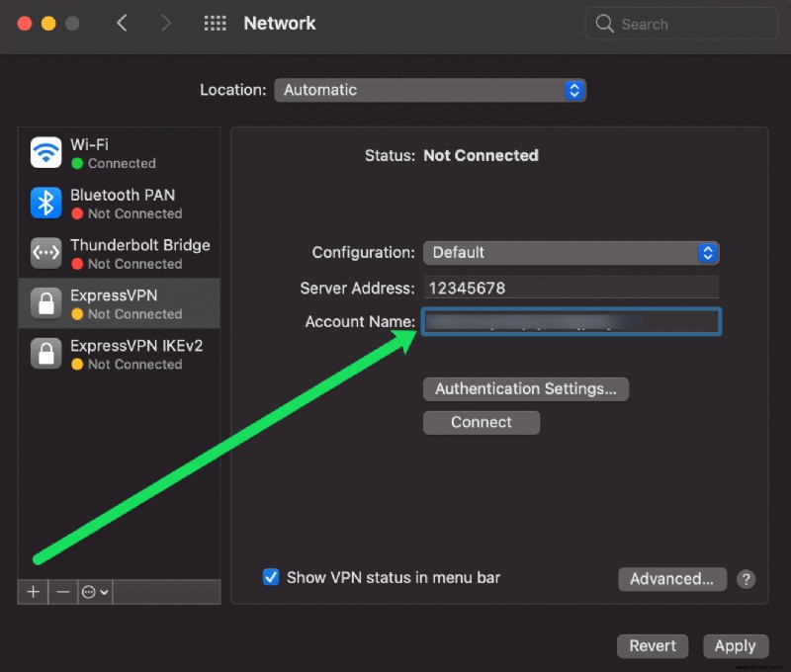
Task: Click the Connect button
Action: pyautogui.click(x=482, y=422)
